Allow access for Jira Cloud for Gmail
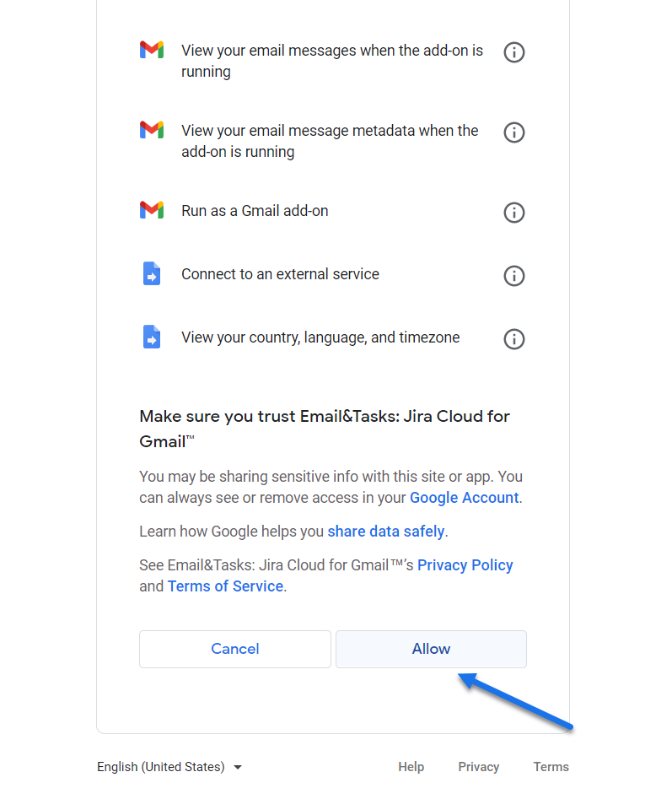The height and width of the screenshot is (799, 672). pos(431,649)
